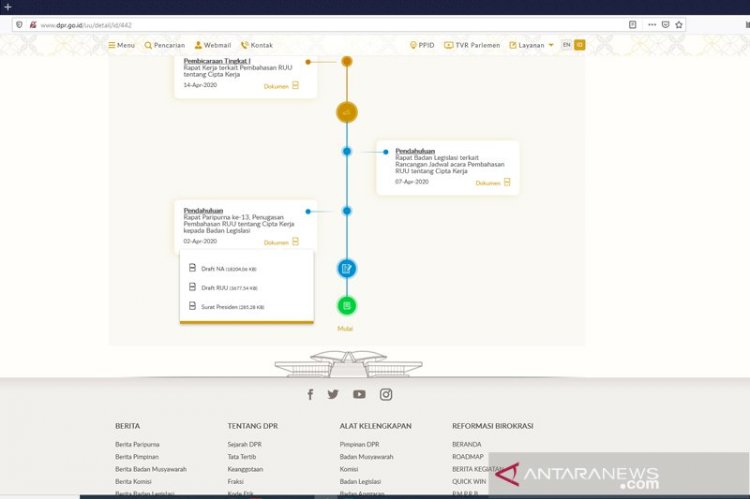The height and width of the screenshot is (499, 750).
Task: Switch language to EN
Action: pyautogui.click(x=567, y=45)
